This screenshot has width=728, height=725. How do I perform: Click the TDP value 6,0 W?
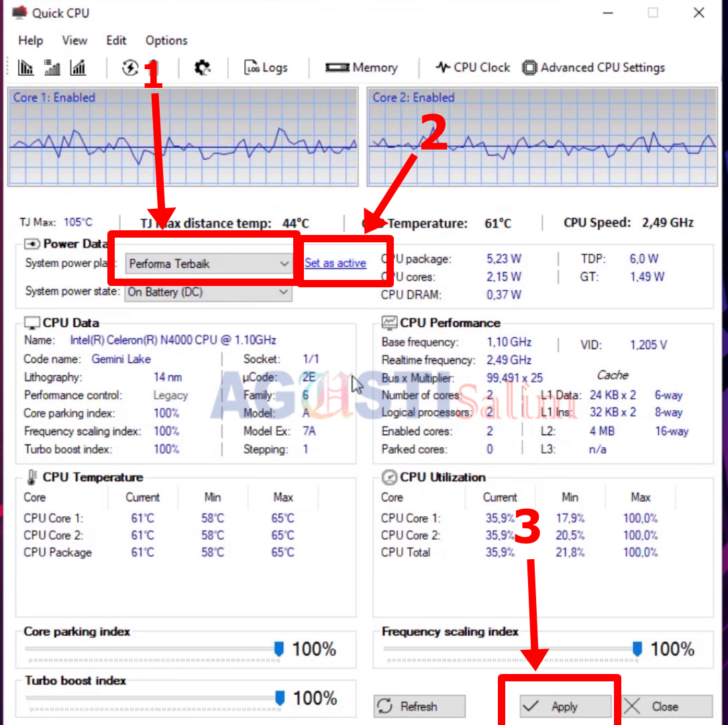pyautogui.click(x=644, y=258)
